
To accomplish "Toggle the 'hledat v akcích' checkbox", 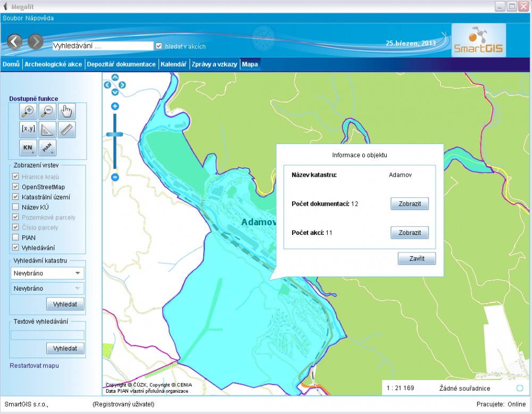I will [159, 46].
